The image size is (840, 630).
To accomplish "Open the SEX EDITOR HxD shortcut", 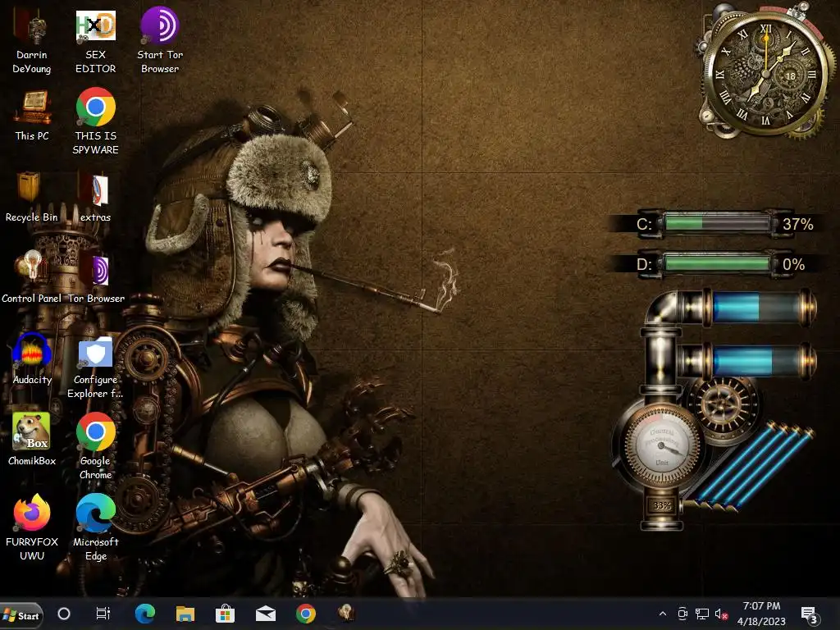I will [x=95, y=39].
